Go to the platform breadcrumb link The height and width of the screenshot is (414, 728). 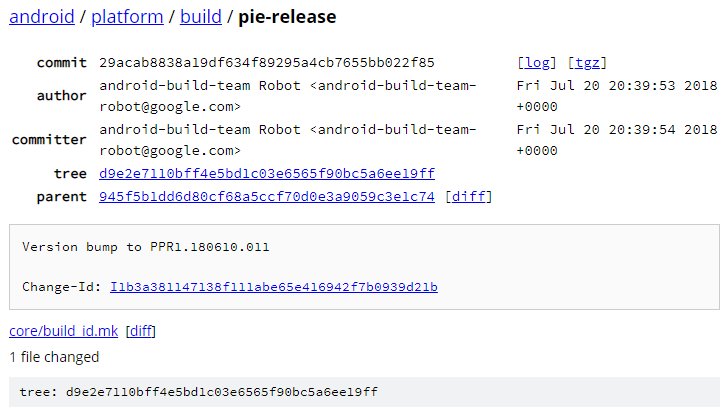[x=126, y=17]
